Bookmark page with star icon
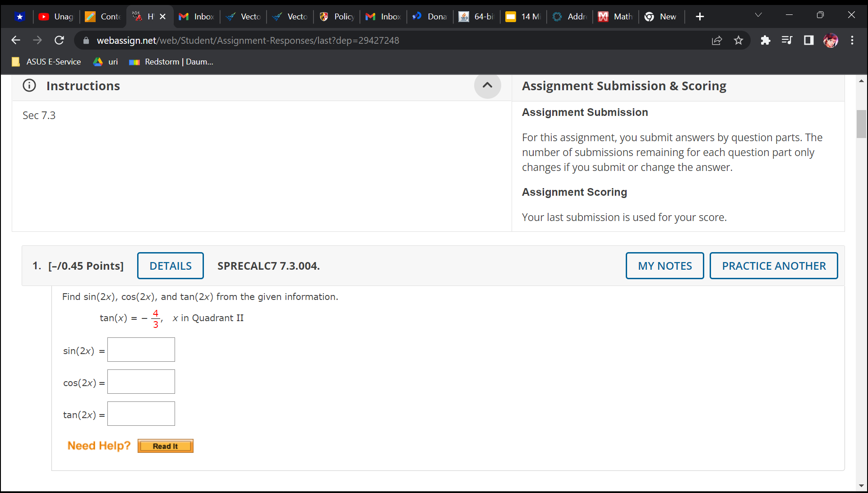The width and height of the screenshot is (868, 493). [x=739, y=41]
